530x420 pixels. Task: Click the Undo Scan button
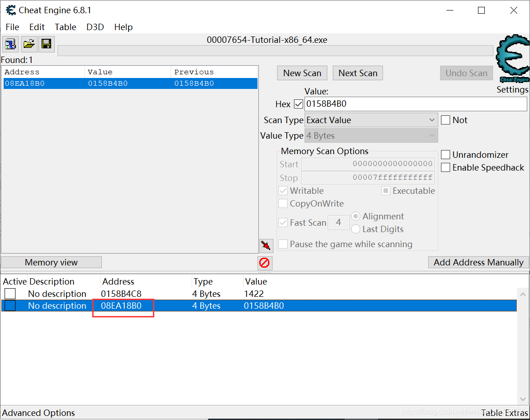467,73
